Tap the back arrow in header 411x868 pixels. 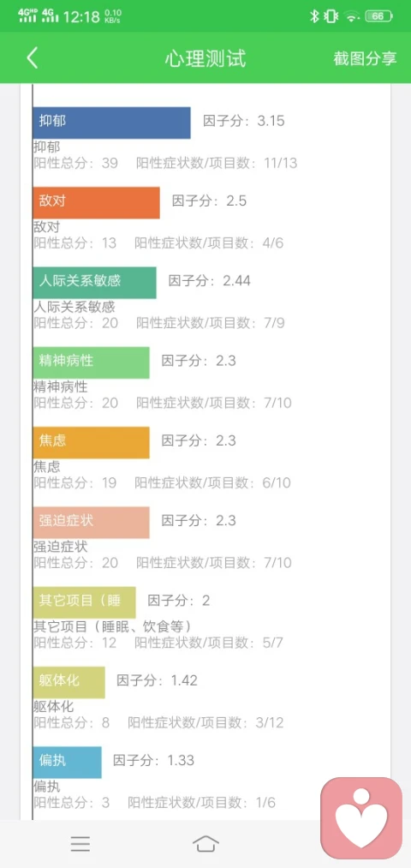point(33,58)
